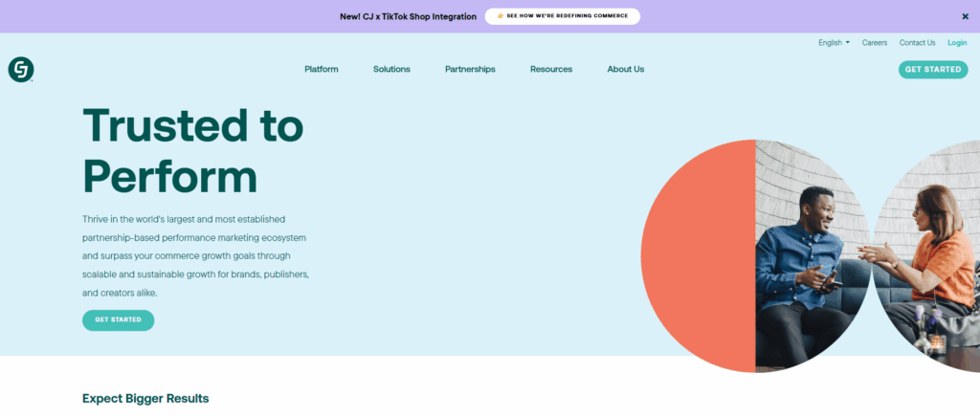The height and width of the screenshot is (416, 980).
Task: Click Get Started below the hero paragraph
Action: (118, 319)
